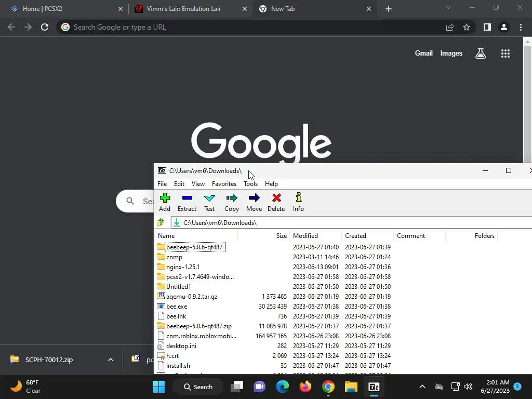Viewport: 532px width, 399px height.
Task: Open Chrome three-dot menu
Action: [521, 27]
